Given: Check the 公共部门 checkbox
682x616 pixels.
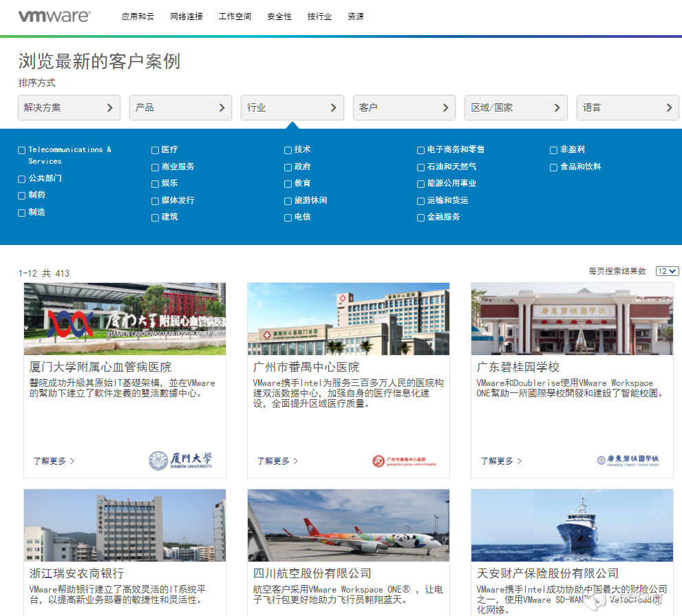Looking at the screenshot, I should tap(21, 179).
